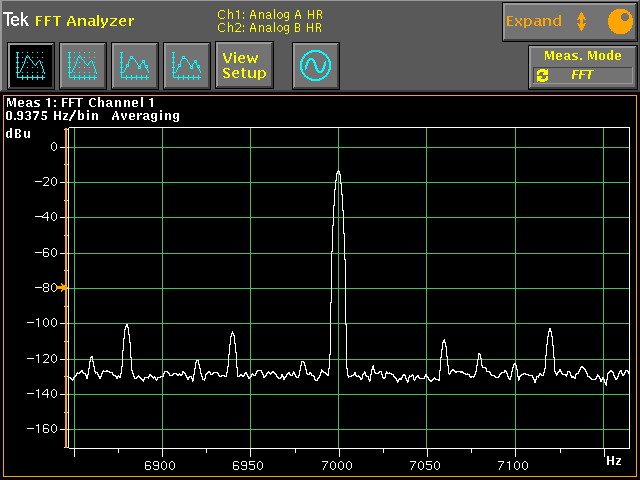Click the orange marker arrow at -80 dBu

[62, 288]
